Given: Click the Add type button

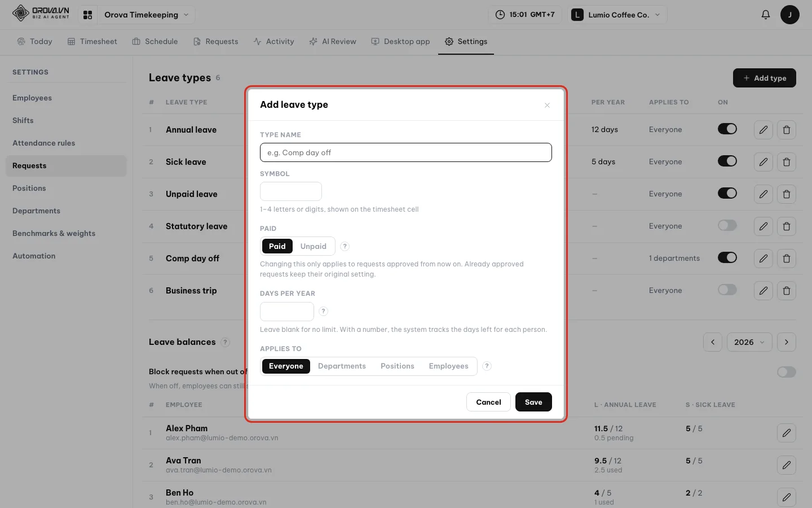Looking at the screenshot, I should tap(764, 78).
